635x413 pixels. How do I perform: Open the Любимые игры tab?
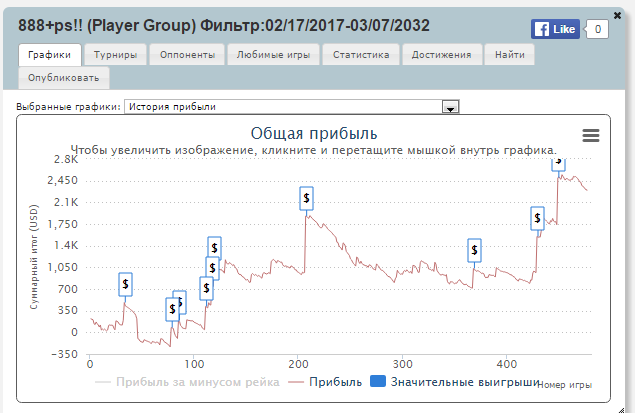tap(273, 55)
